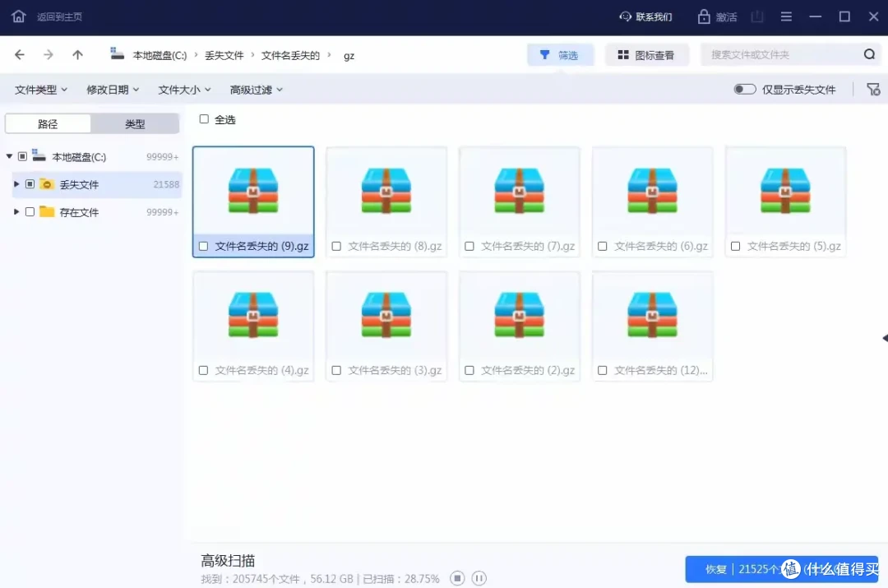This screenshot has height=588, width=888.
Task: Click the search magnifier icon
Action: 869,54
